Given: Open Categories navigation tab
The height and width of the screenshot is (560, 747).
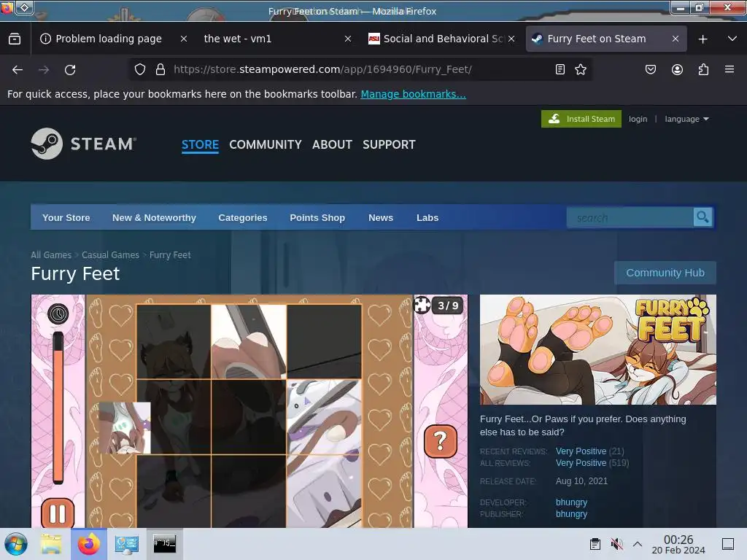Looking at the screenshot, I should [x=242, y=217].
